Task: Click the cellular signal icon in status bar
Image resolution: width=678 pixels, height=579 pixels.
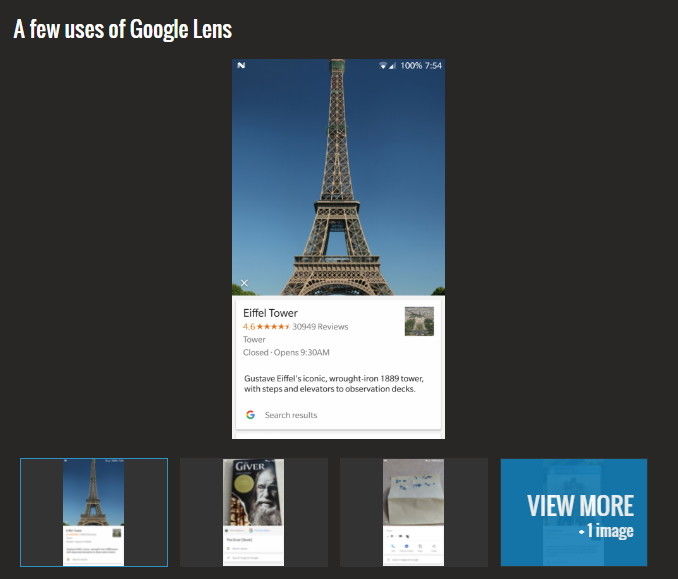Action: [x=392, y=66]
